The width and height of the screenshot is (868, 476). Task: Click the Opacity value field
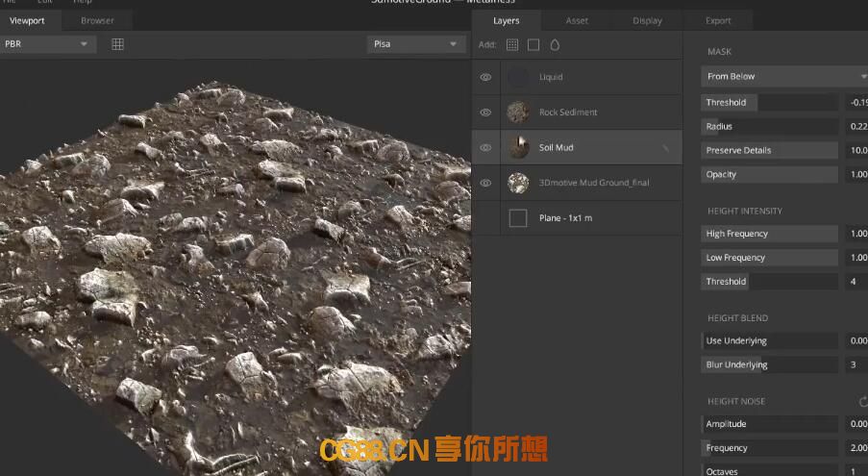(x=856, y=174)
